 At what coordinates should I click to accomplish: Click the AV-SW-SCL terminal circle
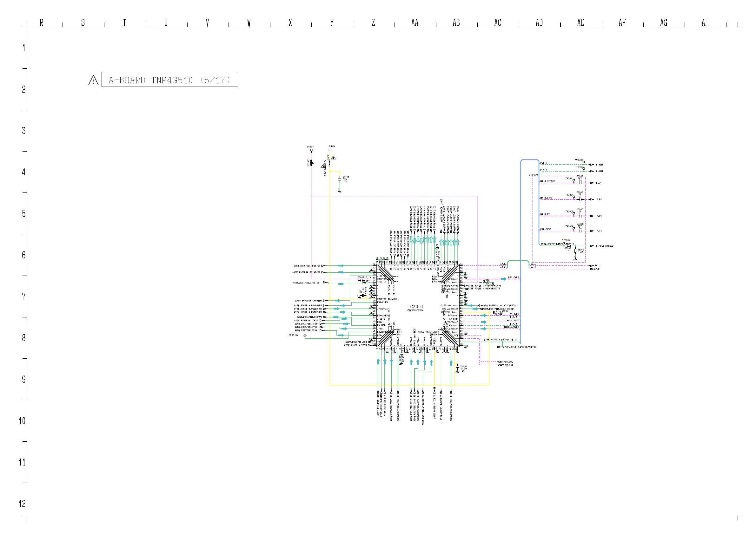point(500,362)
